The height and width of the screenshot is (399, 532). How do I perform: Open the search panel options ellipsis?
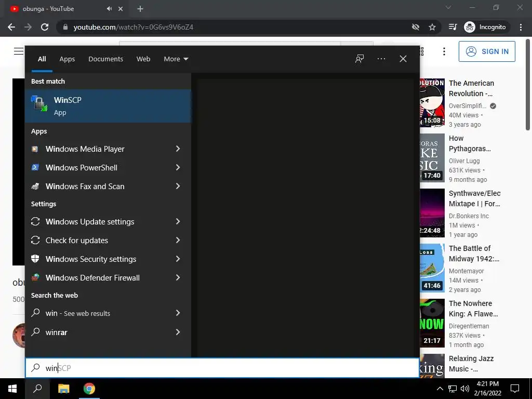click(x=381, y=59)
